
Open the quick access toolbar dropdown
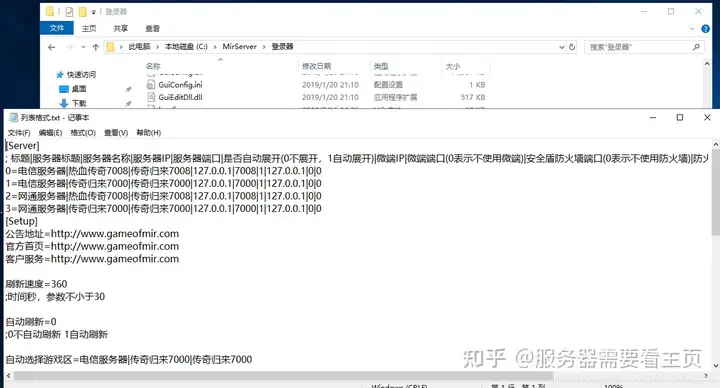tap(94, 12)
